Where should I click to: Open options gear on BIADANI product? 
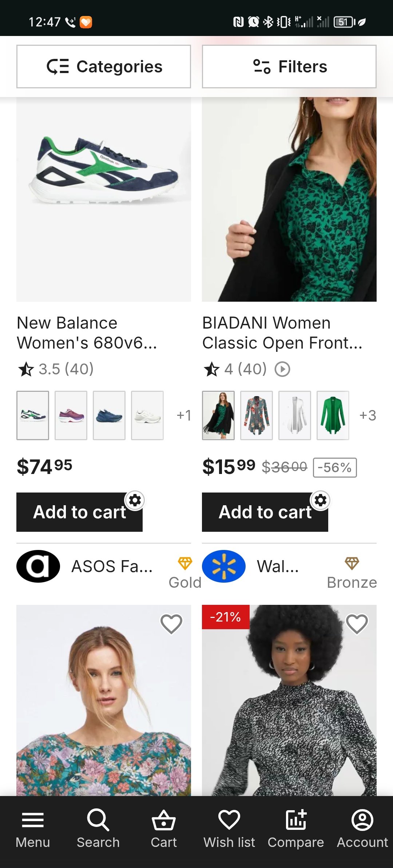[x=321, y=501]
